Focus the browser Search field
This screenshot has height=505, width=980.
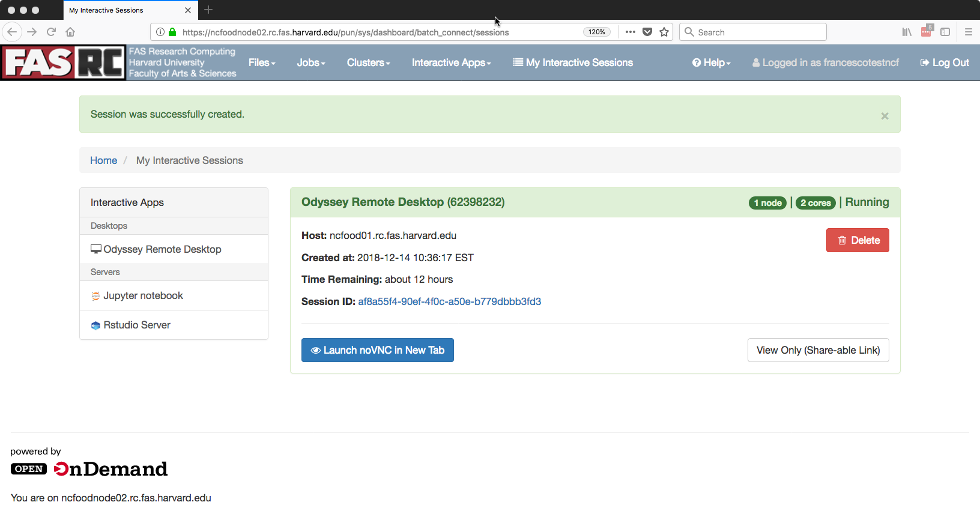[753, 32]
